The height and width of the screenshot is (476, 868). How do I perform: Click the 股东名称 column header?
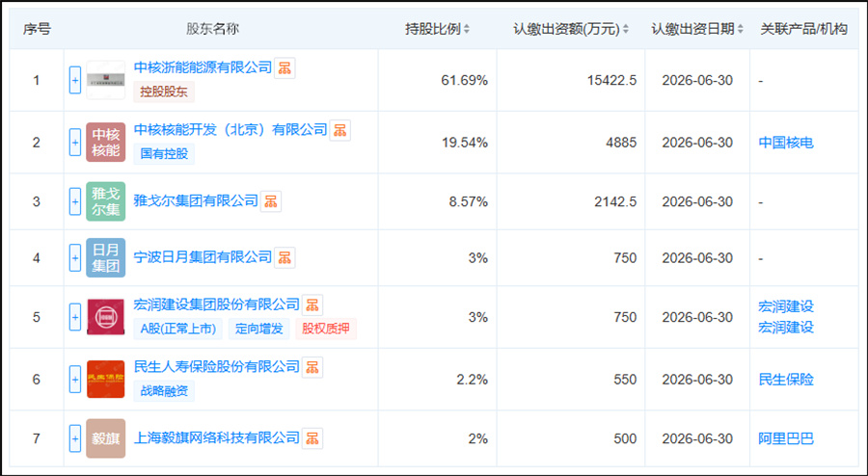point(212,29)
